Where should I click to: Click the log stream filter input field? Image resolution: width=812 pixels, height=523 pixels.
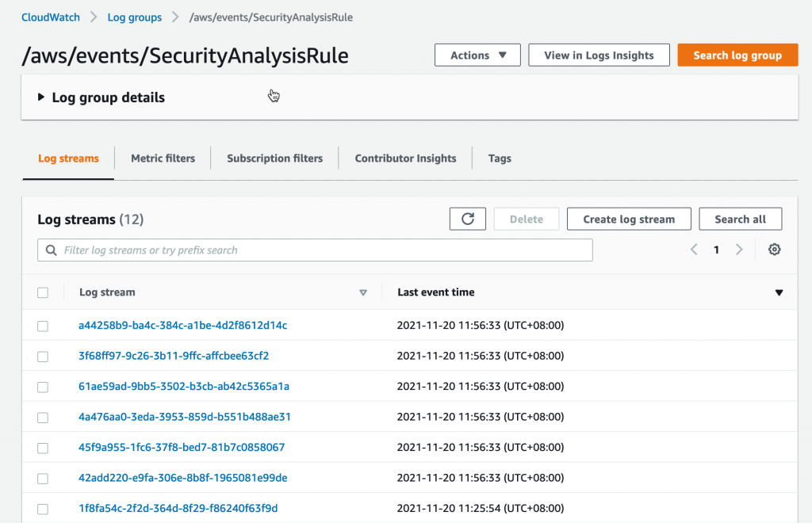317,250
